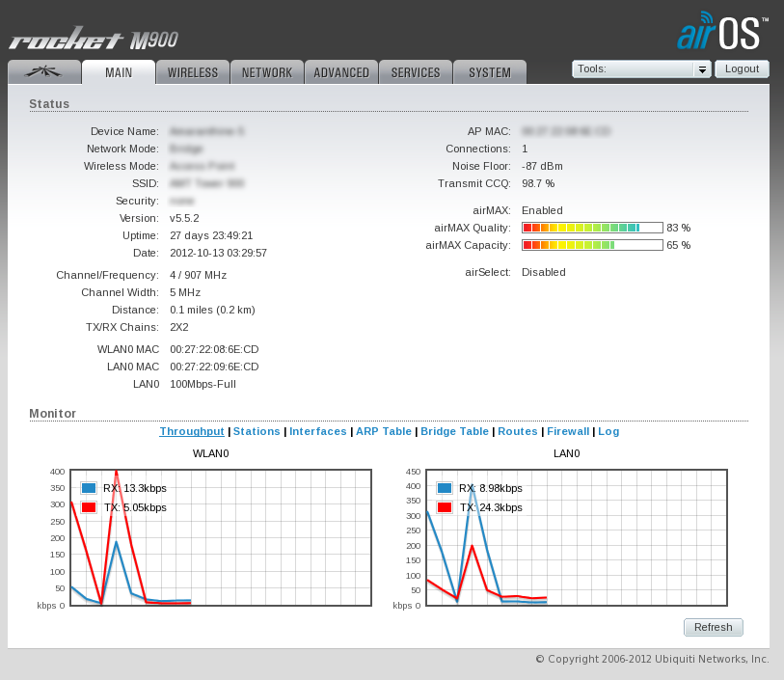784x680 pixels.
Task: Open the Interfaces monitor link
Action: click(x=318, y=431)
